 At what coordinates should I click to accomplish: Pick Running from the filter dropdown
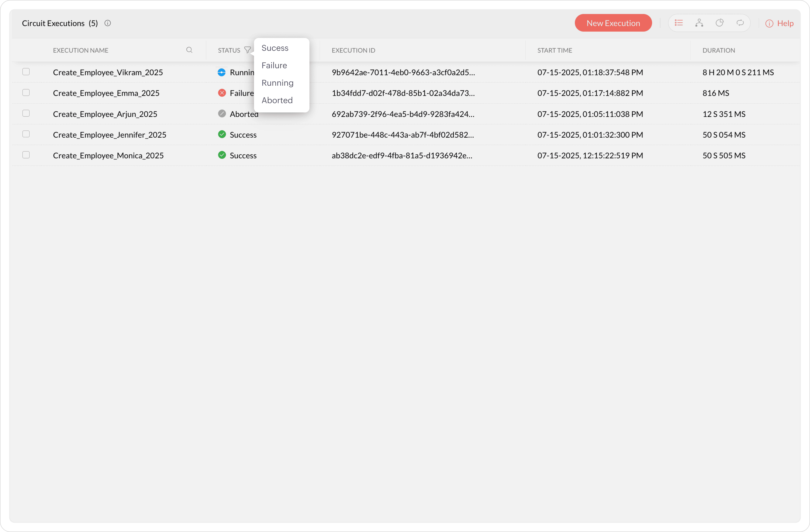point(277,83)
